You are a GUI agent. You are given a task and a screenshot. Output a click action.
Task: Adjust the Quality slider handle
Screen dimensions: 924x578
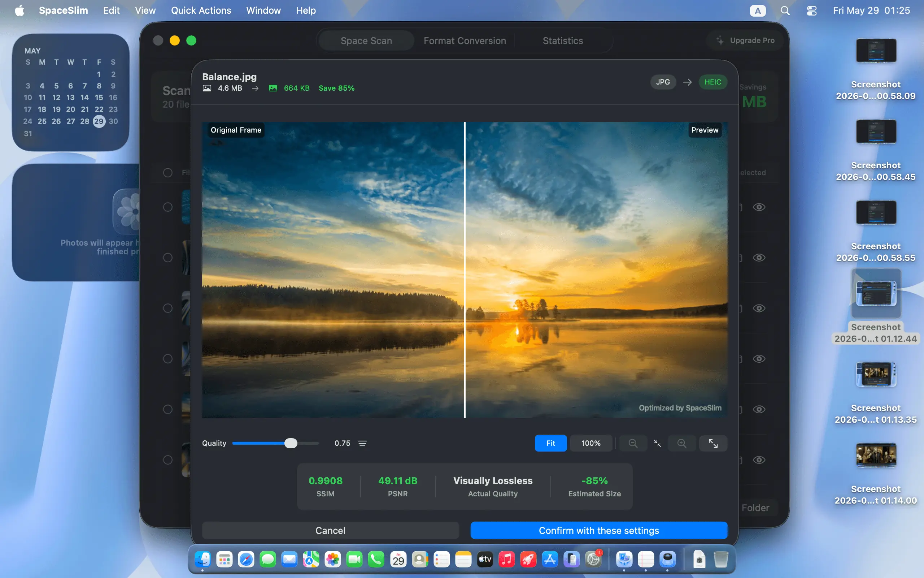tap(291, 443)
